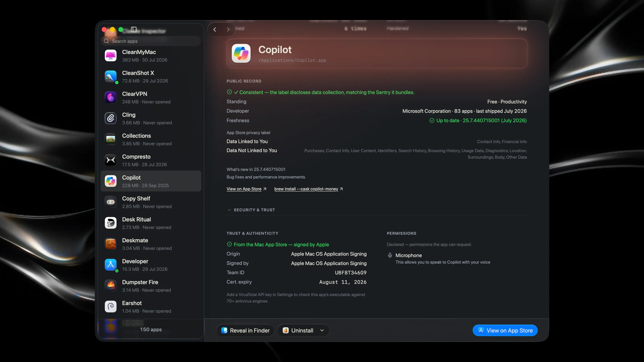Open the Uninstall dropdown arrow
The height and width of the screenshot is (362, 644).
[322, 330]
